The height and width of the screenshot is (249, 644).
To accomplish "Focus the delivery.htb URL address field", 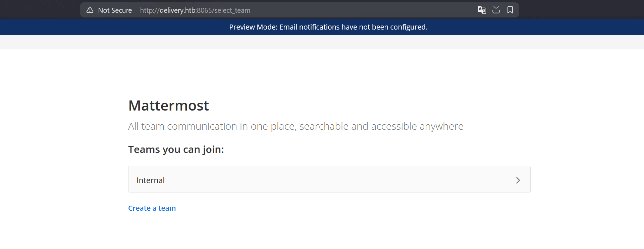I will coord(178,10).
